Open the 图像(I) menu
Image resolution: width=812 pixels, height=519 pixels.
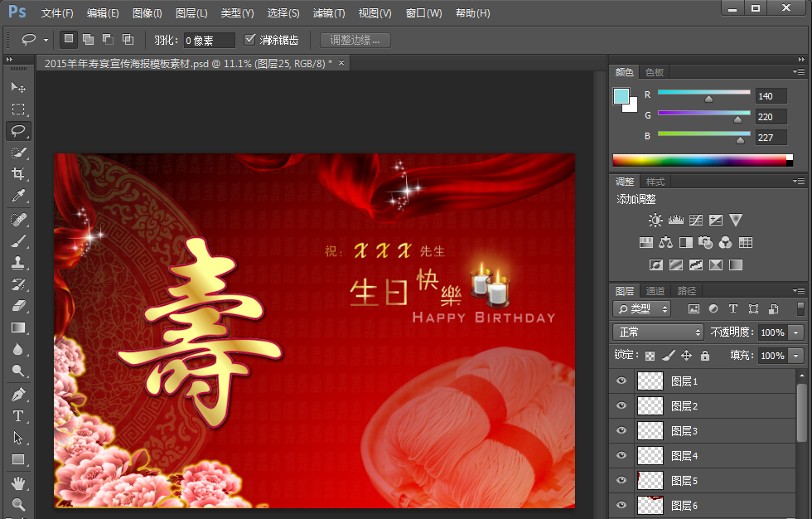pos(147,13)
